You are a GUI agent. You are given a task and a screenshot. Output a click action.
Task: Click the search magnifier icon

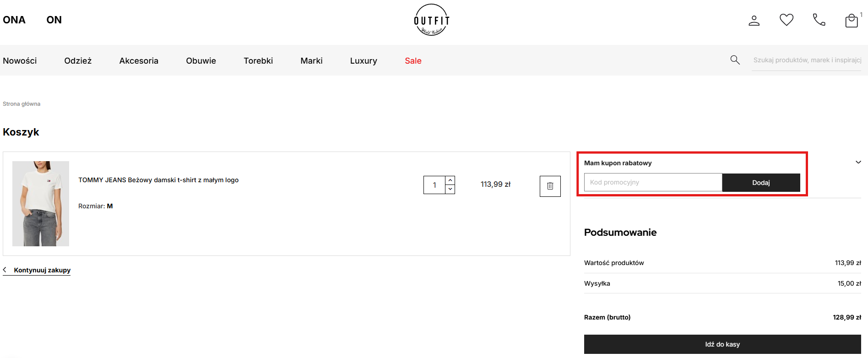pyautogui.click(x=735, y=60)
